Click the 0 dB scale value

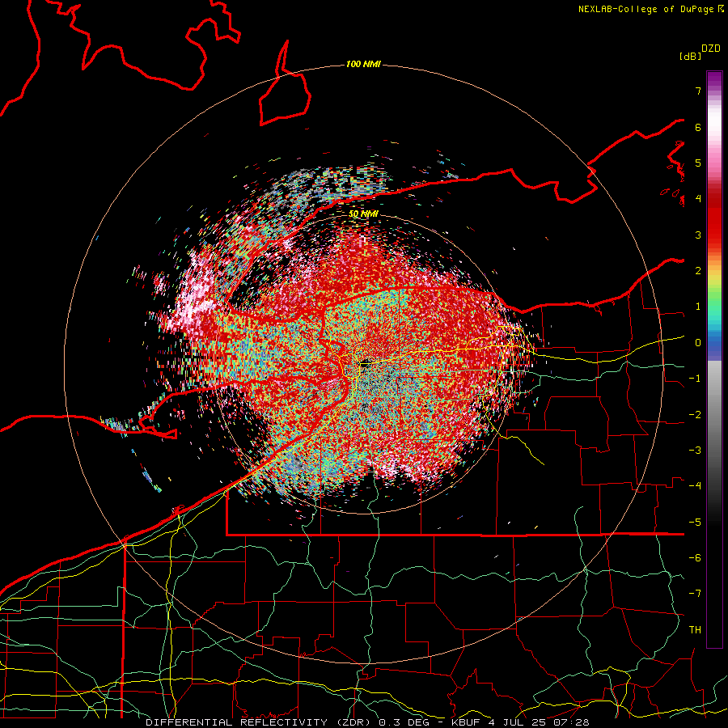(x=698, y=343)
